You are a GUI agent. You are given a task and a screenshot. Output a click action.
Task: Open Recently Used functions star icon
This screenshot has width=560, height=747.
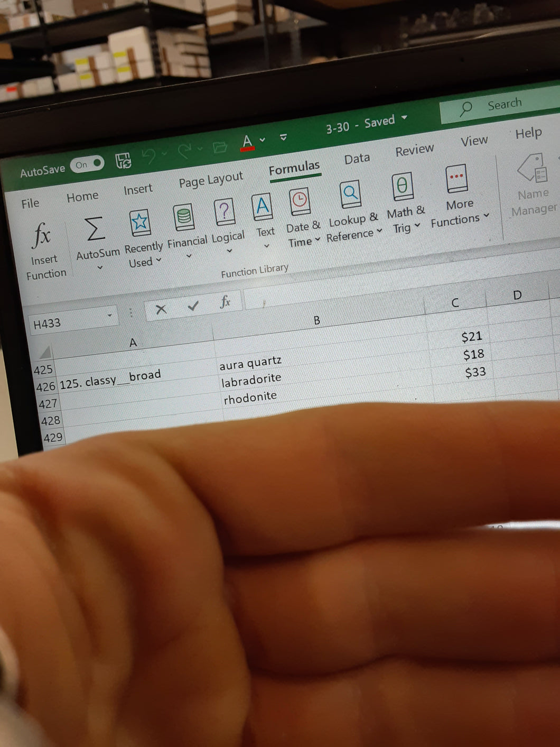pyautogui.click(x=140, y=223)
